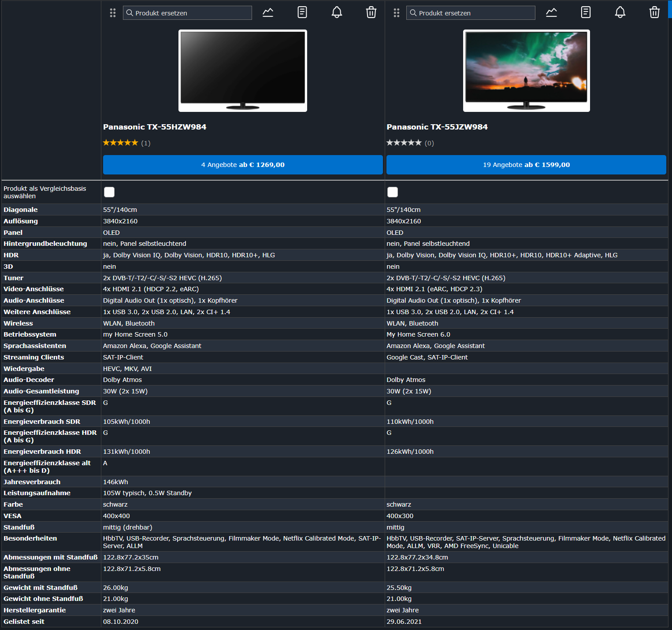Remove TX-55HZW984 with trash icon

(x=371, y=12)
